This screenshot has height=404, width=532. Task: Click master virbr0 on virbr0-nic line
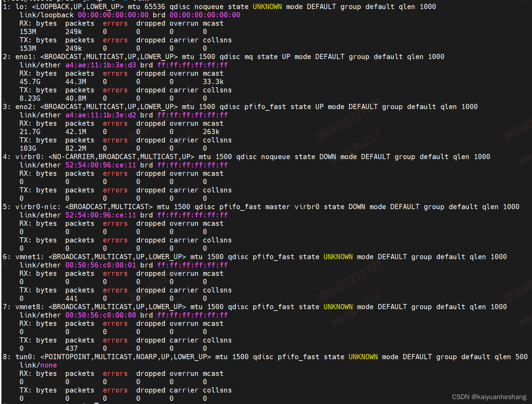pyautogui.click(x=292, y=207)
